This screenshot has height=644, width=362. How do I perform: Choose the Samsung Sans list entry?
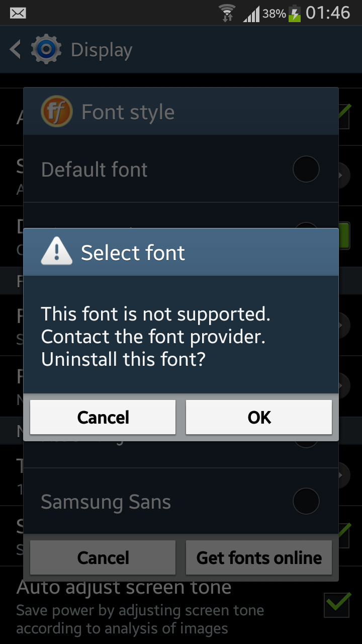(181, 501)
